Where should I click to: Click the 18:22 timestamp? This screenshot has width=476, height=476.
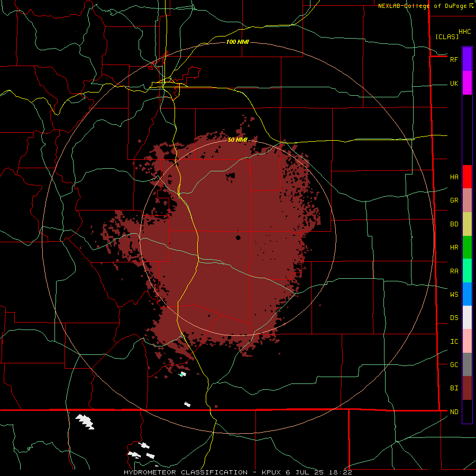point(340,472)
